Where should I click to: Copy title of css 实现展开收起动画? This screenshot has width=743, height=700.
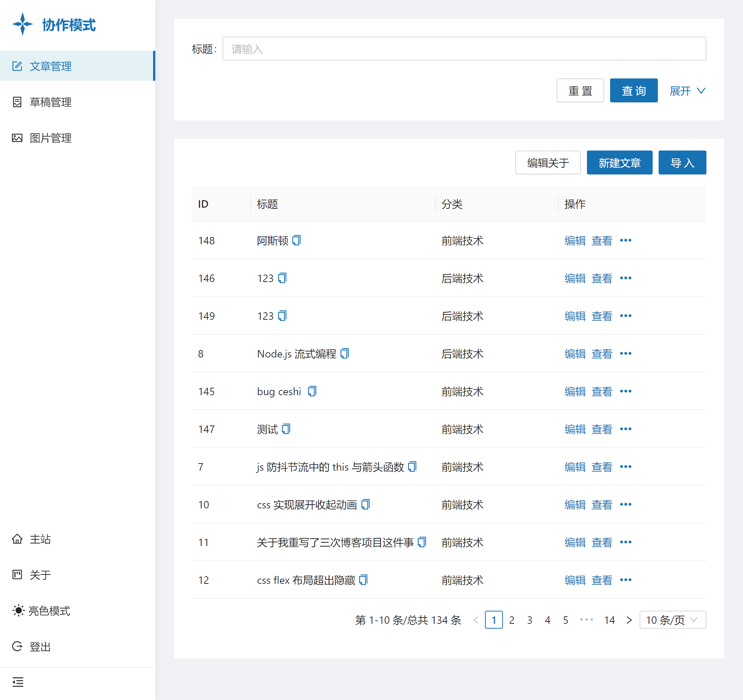(366, 504)
